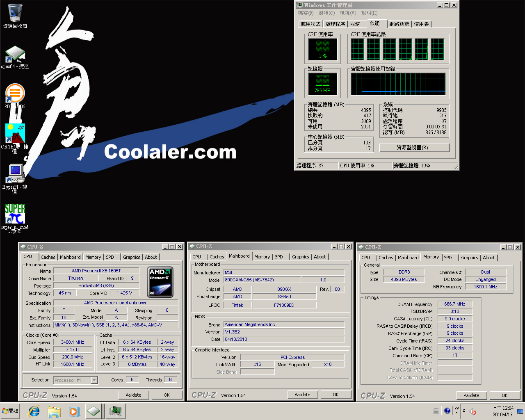Open About tab in right CPU-Z window
The height and width of the screenshot is (420, 525).
click(488, 258)
